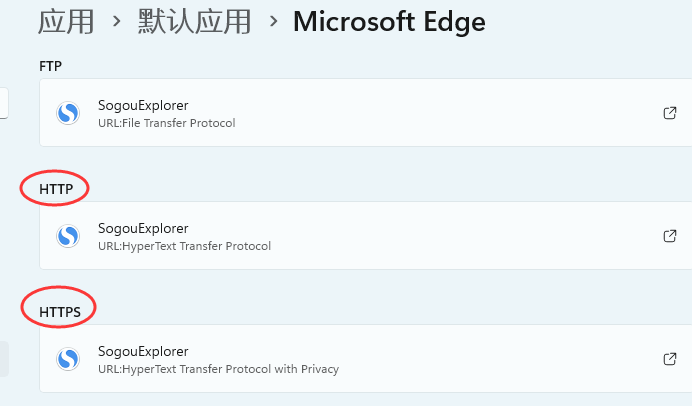Change HTTPS default via SogouExplorer name
Image resolution: width=692 pixels, height=406 pixels.
(143, 351)
